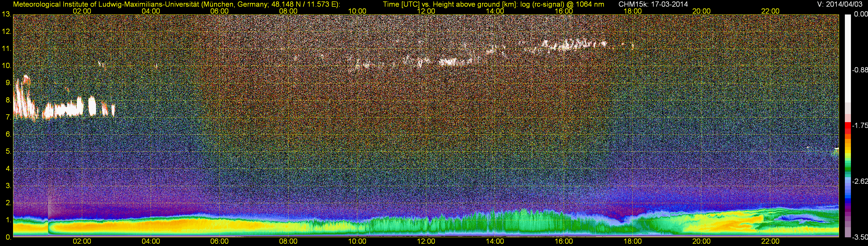Click the 'Time [UTC] vs. Height above ground' caption

point(494,4)
